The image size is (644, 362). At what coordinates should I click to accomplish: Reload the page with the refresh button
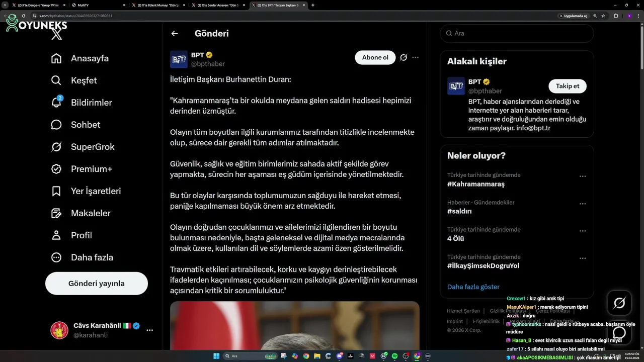point(24,16)
